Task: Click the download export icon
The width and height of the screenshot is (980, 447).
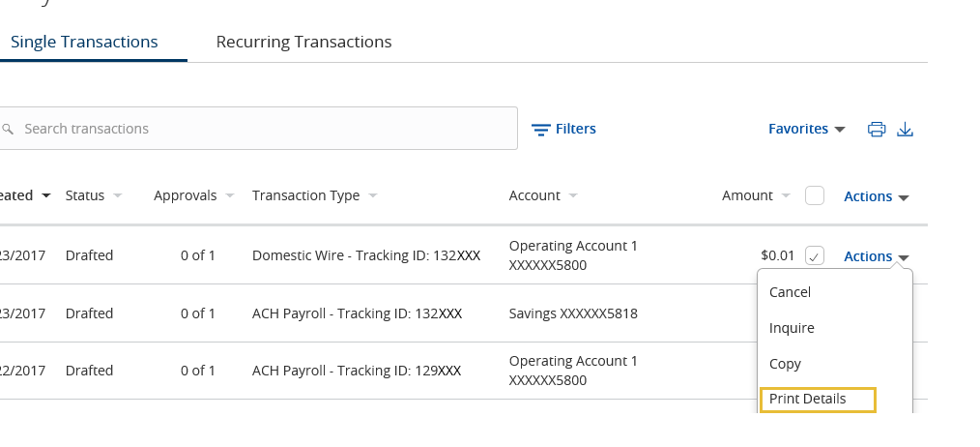Action: coord(905,129)
